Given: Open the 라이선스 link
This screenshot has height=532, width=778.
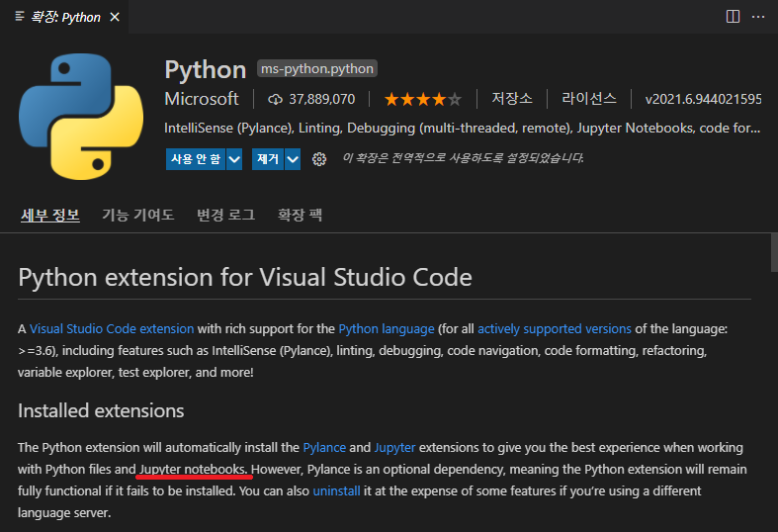Looking at the screenshot, I should coord(589,99).
